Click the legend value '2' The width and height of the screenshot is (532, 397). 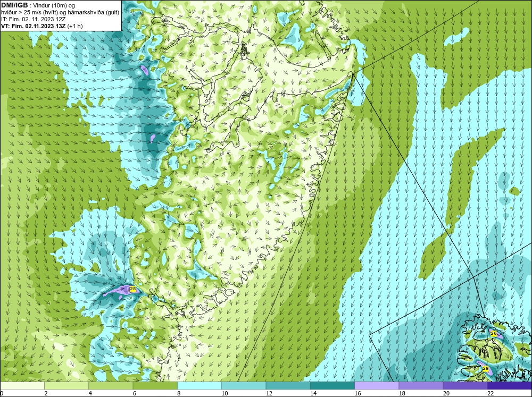(x=46, y=393)
